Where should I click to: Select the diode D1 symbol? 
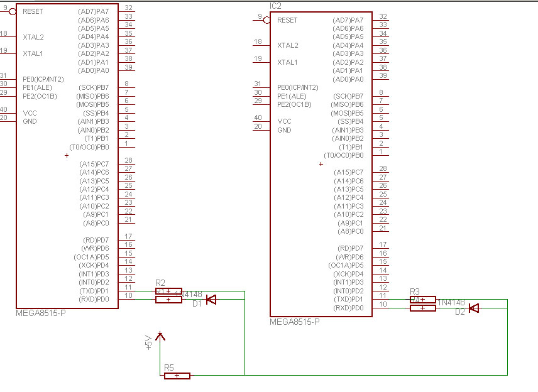tap(211, 300)
